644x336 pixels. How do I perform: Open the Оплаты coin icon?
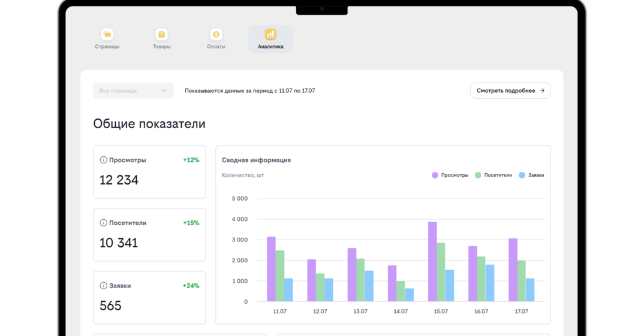216,35
